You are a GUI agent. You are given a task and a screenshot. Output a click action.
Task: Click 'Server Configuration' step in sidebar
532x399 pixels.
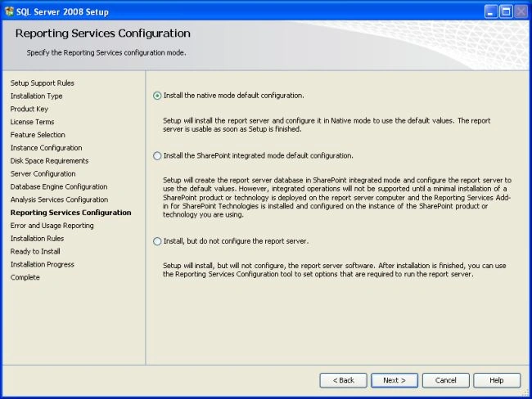pyautogui.click(x=43, y=173)
